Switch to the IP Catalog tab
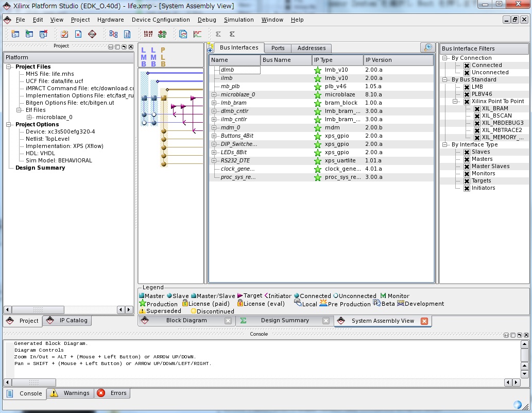The width and height of the screenshot is (532, 413). [x=67, y=320]
